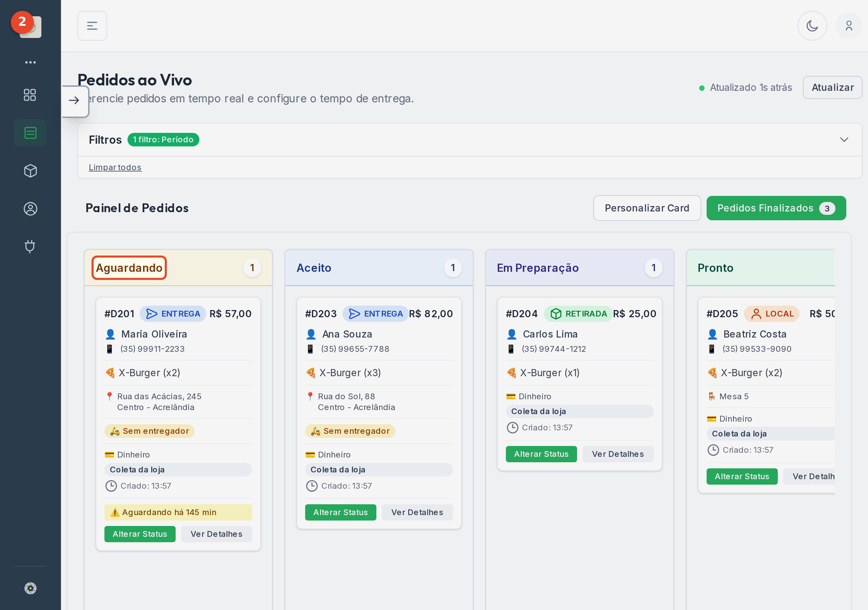Screen dimensions: 868x610
Task: Select the orders list icon in sidebar
Action: 30,133
